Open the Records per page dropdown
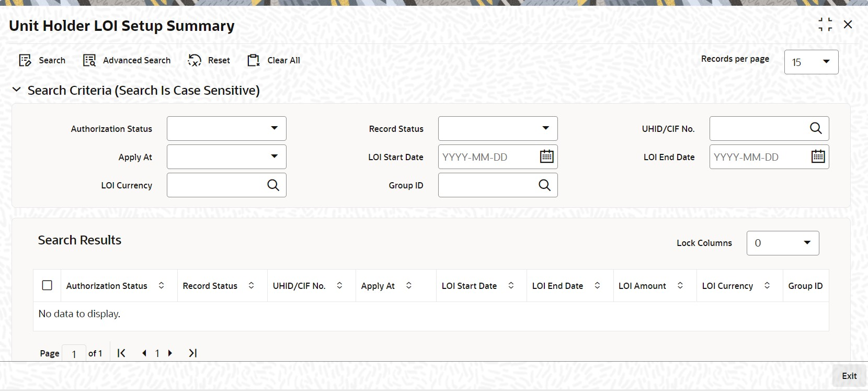Viewport: 868px width, 391px height. click(811, 62)
